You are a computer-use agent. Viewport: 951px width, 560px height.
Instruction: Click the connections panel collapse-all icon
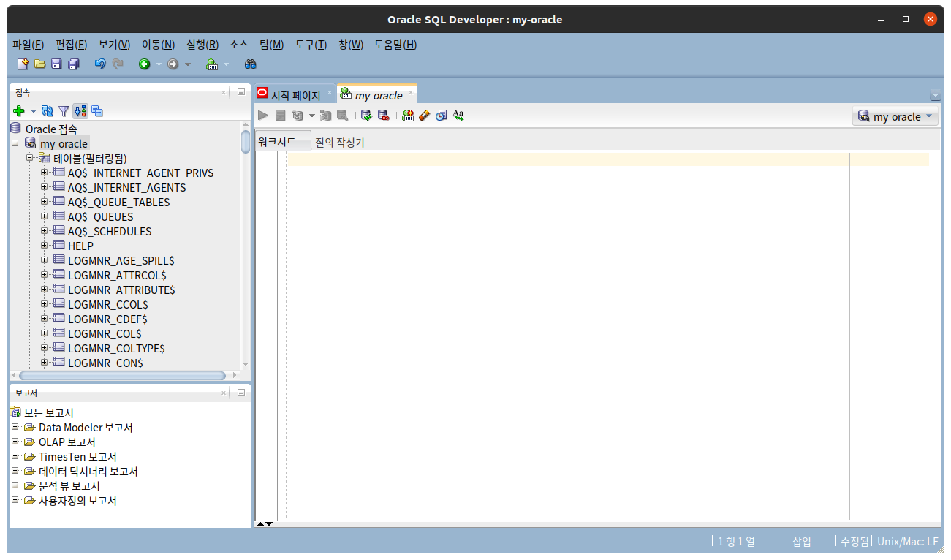(97, 111)
